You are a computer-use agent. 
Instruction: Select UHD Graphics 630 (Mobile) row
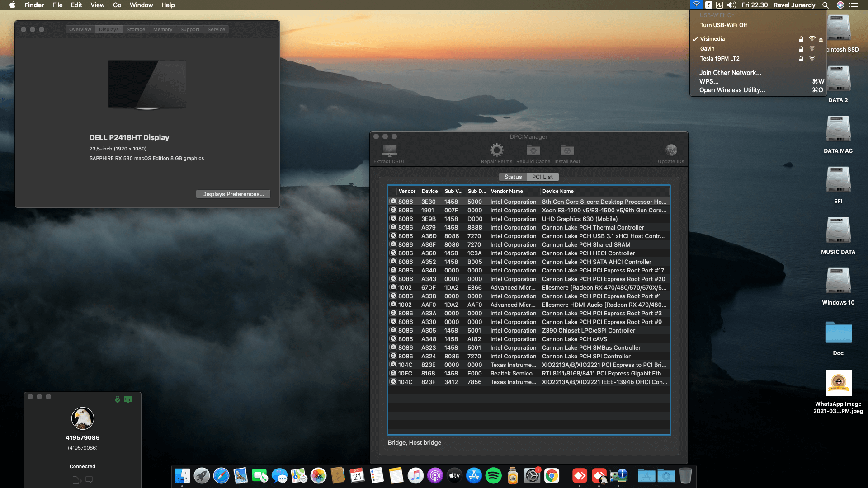(x=528, y=219)
